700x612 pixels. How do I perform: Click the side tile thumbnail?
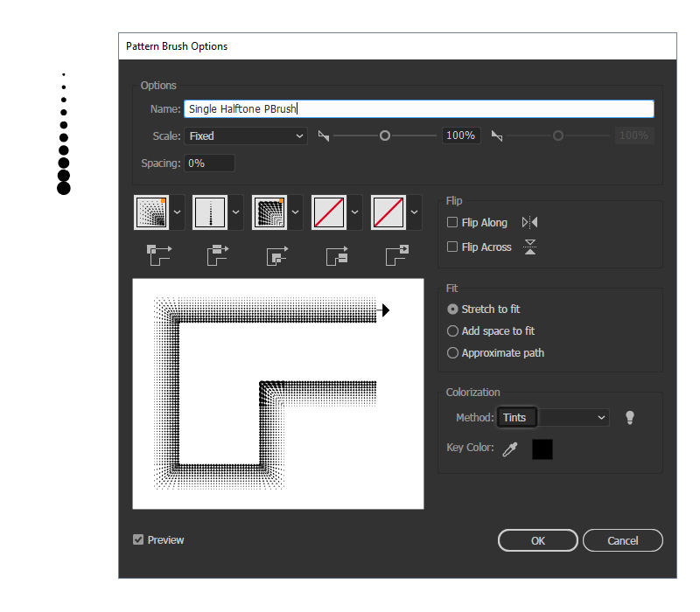210,212
